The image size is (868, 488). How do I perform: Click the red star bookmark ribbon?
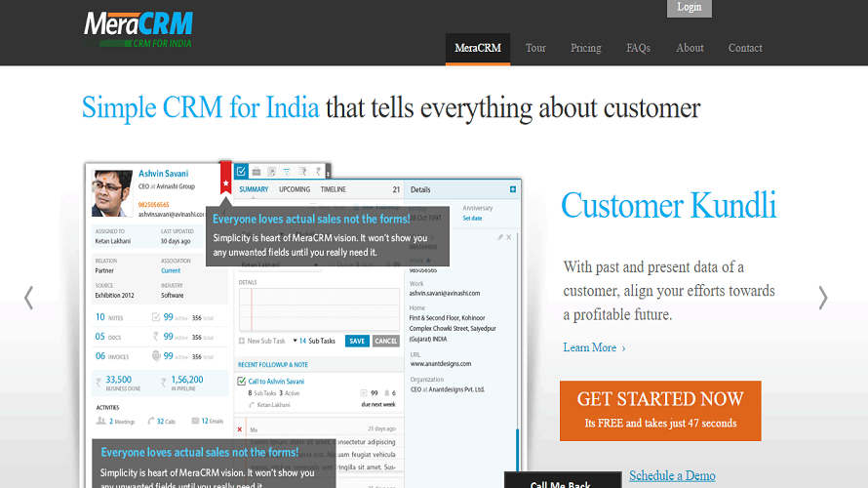pos(226,178)
